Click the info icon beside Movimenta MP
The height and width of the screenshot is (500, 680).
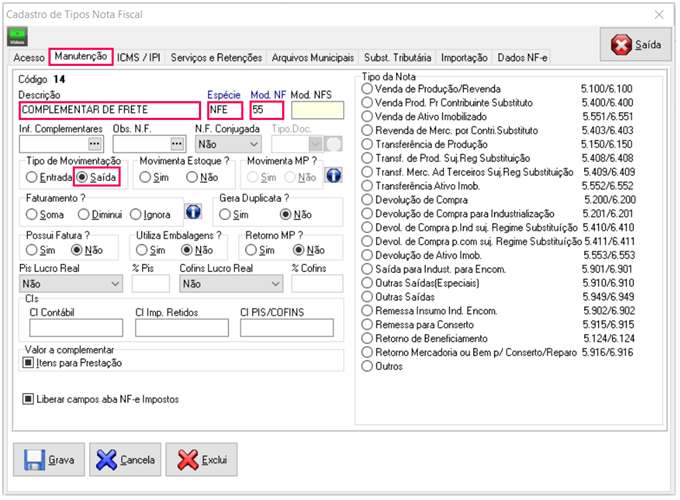point(335,176)
